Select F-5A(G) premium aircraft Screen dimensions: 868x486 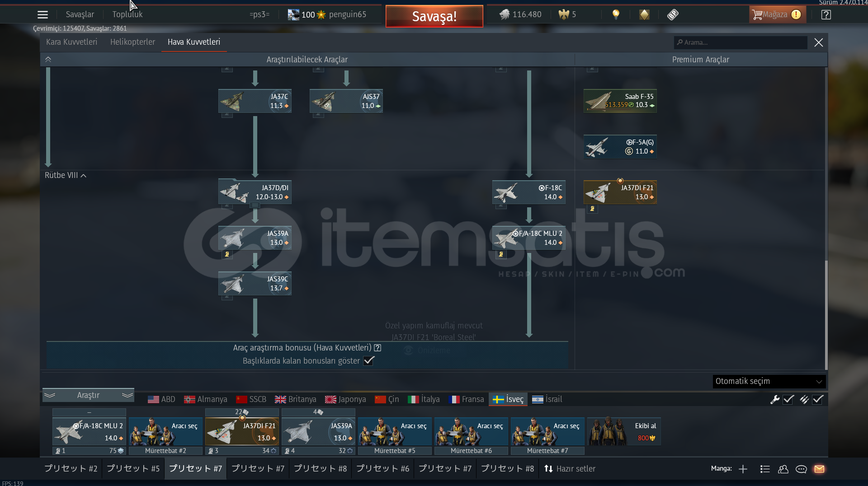coord(620,147)
